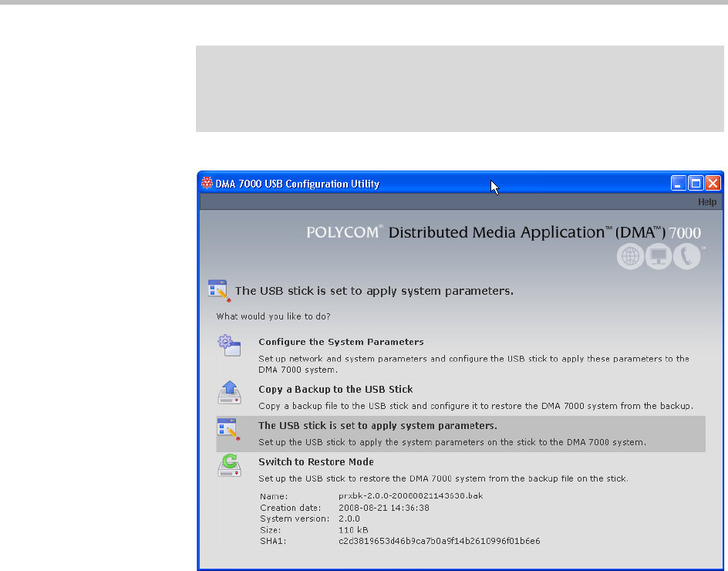The height and width of the screenshot is (571, 728).
Task: Click the creation date value 2008-08-21 14:36:38
Action: click(x=383, y=508)
